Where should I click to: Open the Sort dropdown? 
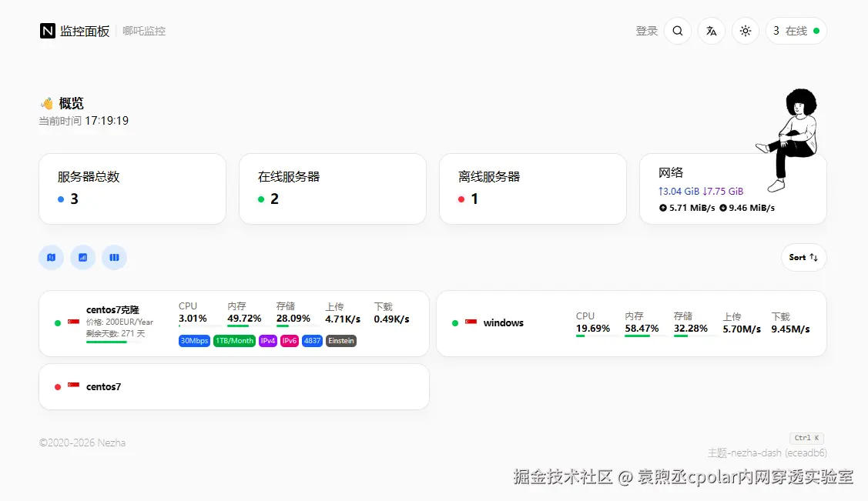click(x=803, y=258)
